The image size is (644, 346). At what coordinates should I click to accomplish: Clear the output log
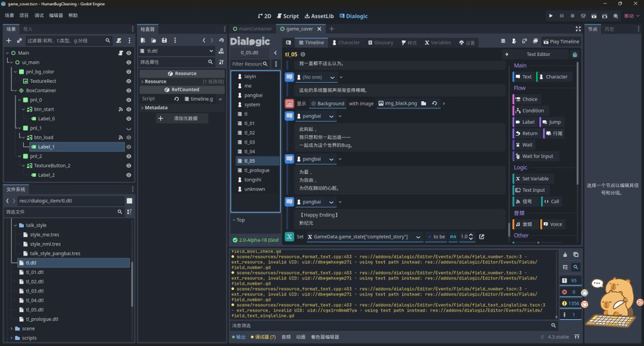pos(565,255)
